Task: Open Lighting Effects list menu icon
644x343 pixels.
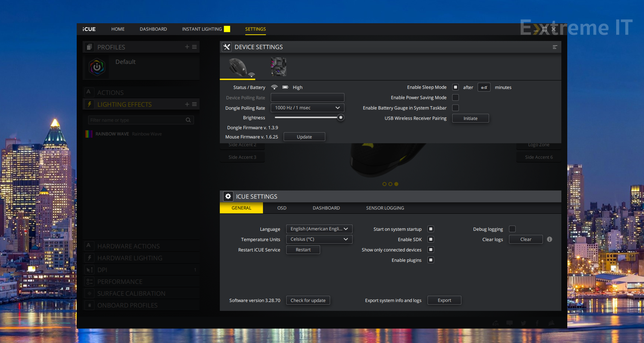Action: tap(194, 104)
